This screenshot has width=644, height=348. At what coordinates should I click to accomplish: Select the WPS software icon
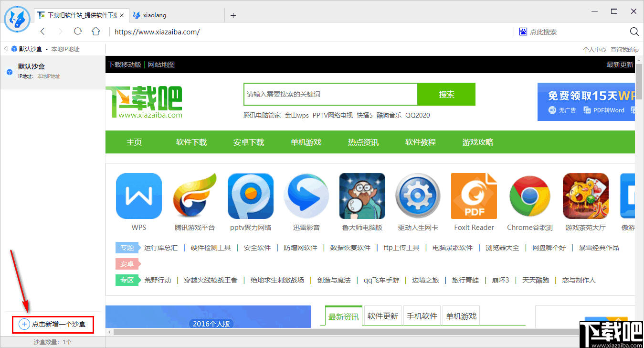pos(138,196)
